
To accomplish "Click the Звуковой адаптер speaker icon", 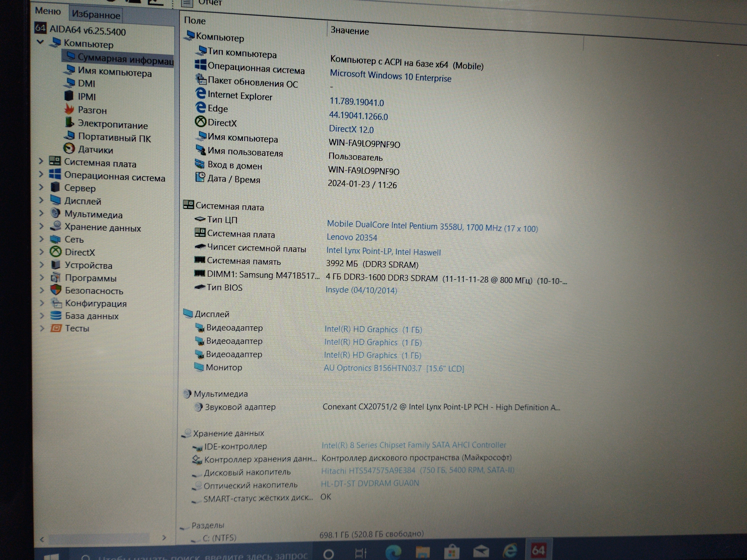I will [x=198, y=407].
